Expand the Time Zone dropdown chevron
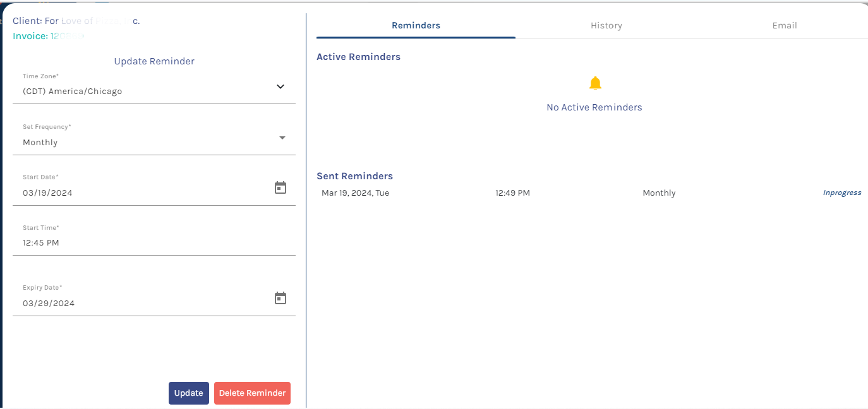 [280, 86]
